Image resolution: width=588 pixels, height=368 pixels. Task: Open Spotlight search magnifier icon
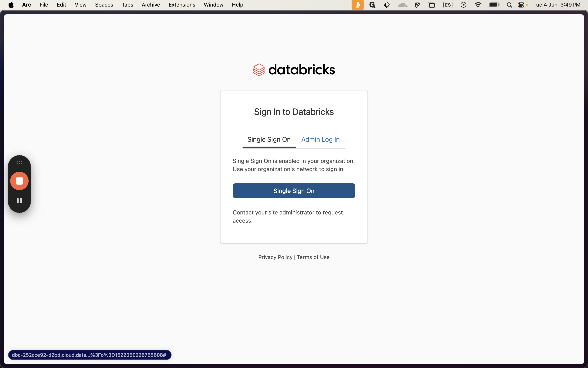(x=509, y=5)
